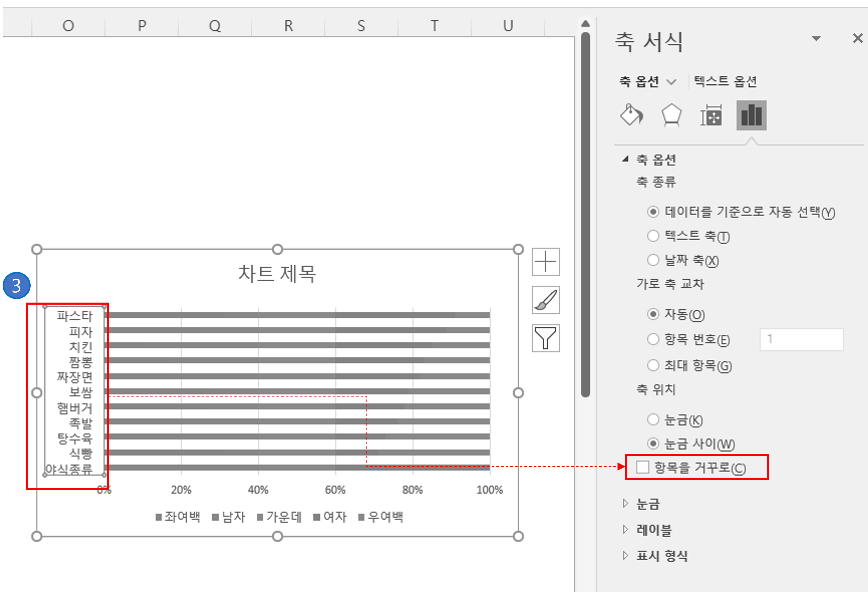Open the Effects pentagon tab
868x592 pixels.
(x=671, y=115)
